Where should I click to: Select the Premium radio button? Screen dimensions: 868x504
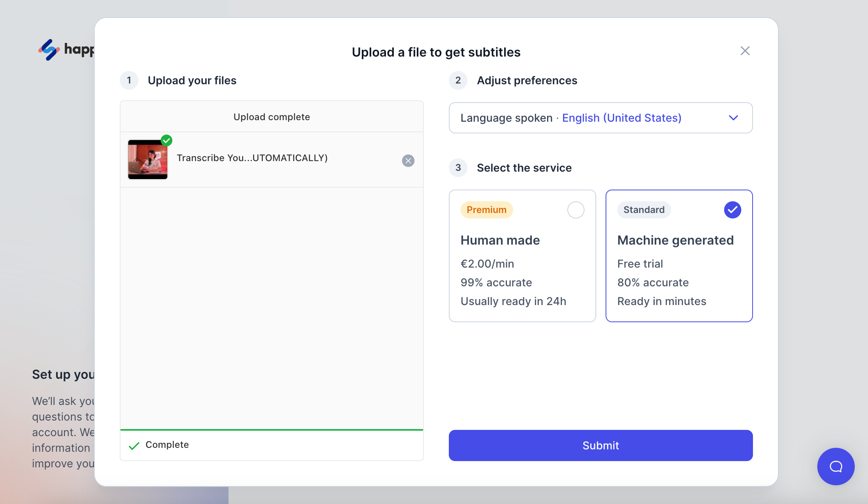(576, 210)
